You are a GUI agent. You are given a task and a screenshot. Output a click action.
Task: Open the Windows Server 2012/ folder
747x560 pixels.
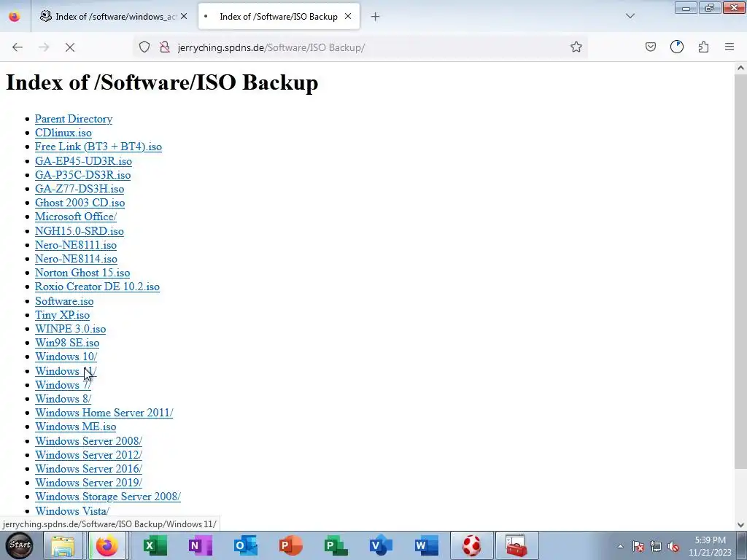pos(88,455)
